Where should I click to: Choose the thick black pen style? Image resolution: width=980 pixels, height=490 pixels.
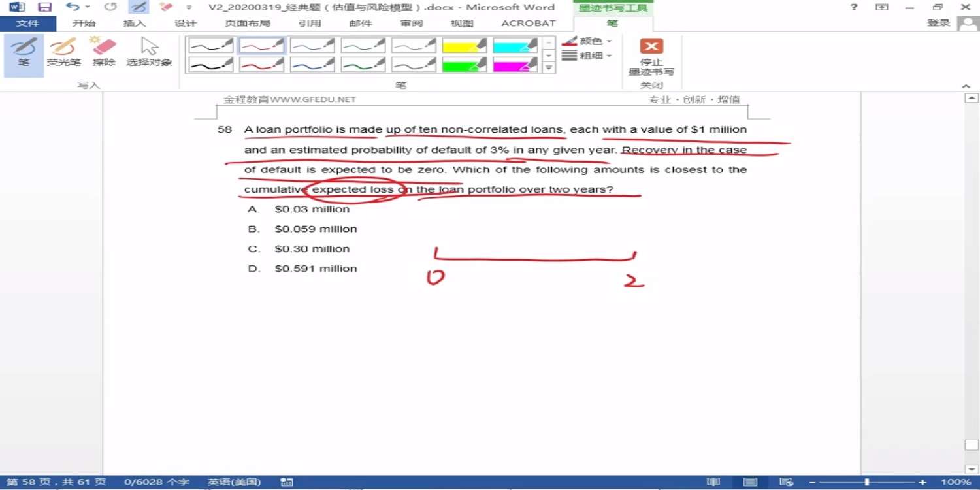pos(210,65)
